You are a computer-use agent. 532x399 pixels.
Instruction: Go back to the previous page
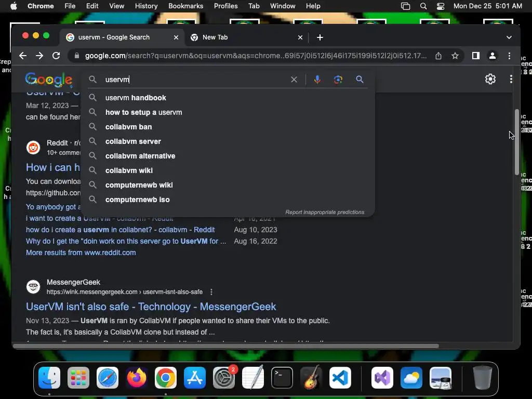(23, 56)
